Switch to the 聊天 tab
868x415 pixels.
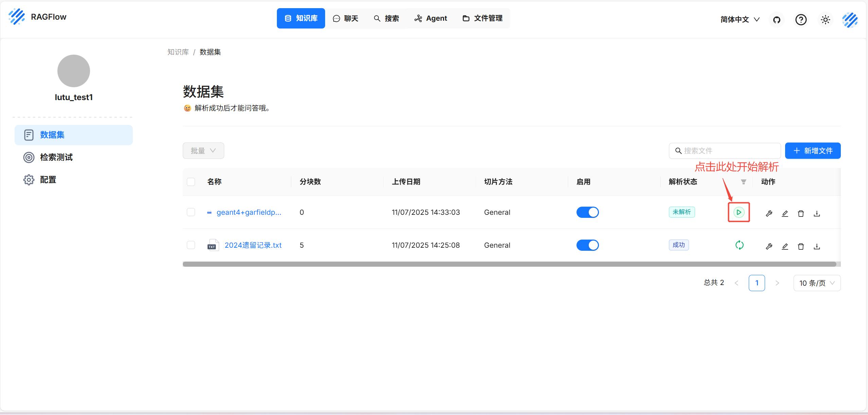pyautogui.click(x=346, y=18)
